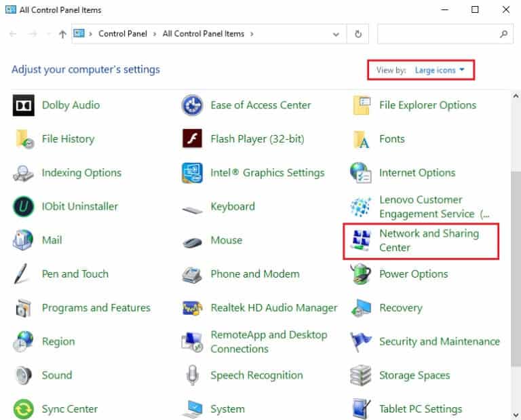Click the scrollbar up arrow
Viewport: 521px width, 420px height.
point(516,96)
